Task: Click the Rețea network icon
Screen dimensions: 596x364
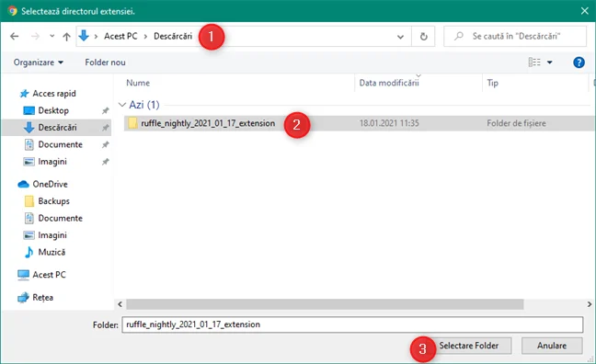Action: [x=23, y=298]
